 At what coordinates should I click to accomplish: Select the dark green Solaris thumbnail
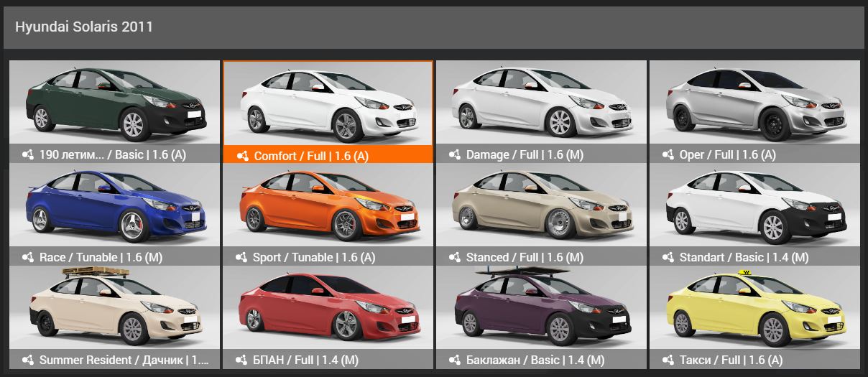tap(114, 103)
